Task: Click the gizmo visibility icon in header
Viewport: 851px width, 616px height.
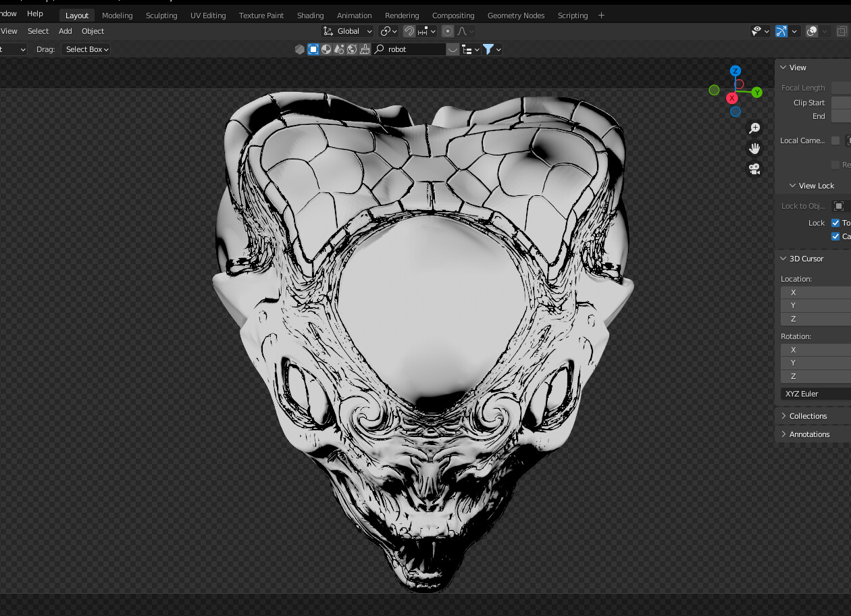Action: coord(781,31)
